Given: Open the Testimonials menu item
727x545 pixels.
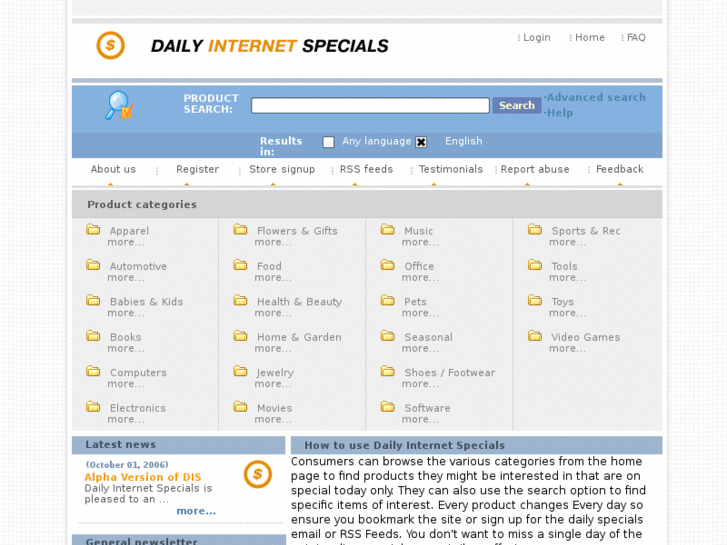Looking at the screenshot, I should click(x=451, y=169).
